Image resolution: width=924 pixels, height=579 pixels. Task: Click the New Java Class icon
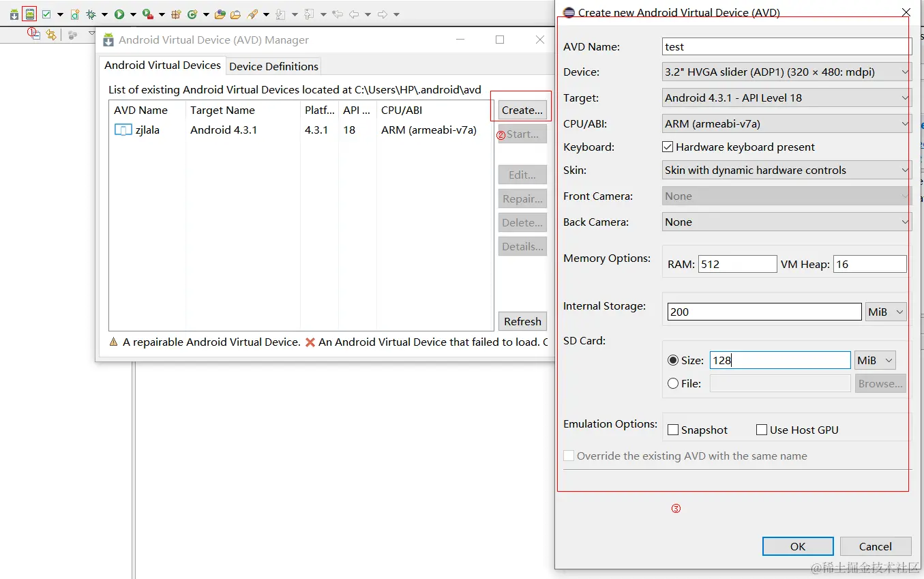point(192,14)
